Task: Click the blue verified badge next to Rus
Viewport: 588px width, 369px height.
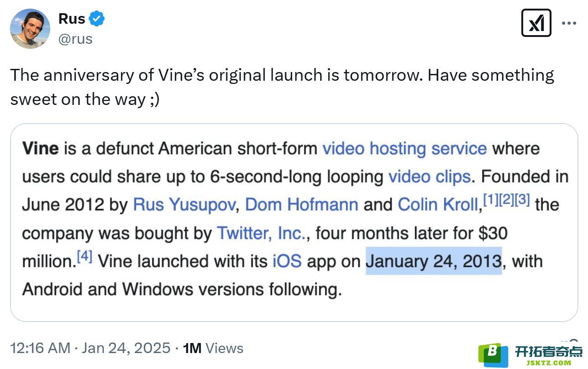Action: pos(97,19)
